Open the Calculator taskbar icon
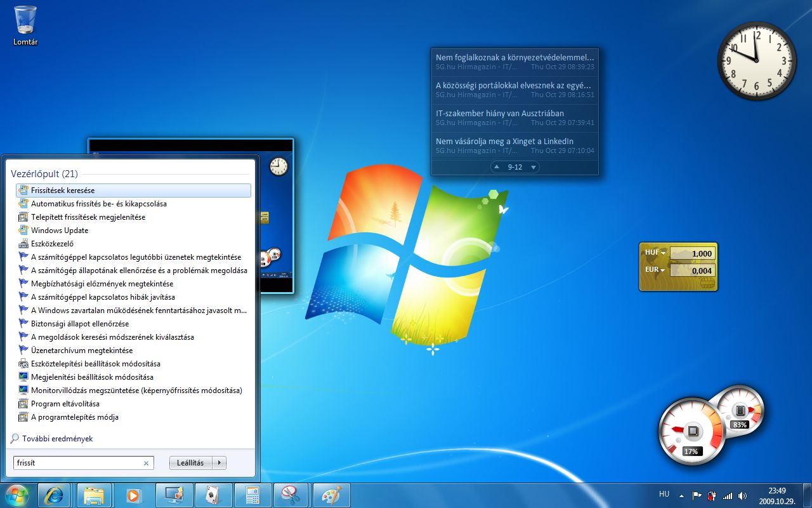The image size is (812, 508). pos(252,495)
